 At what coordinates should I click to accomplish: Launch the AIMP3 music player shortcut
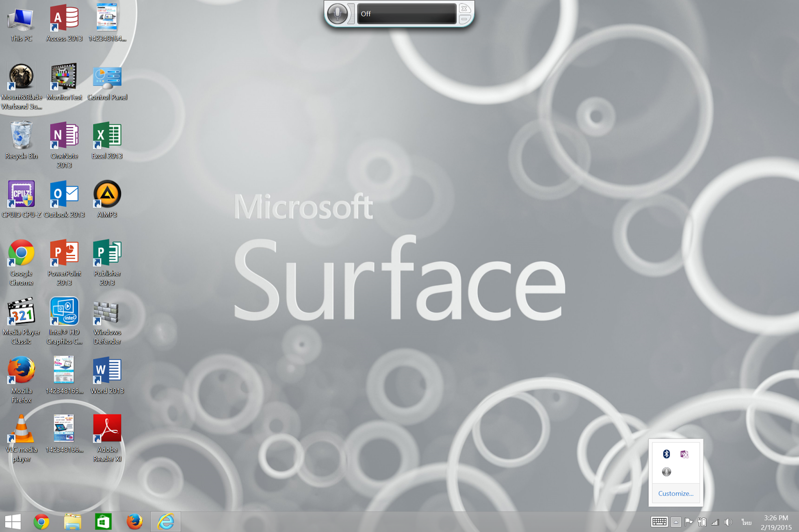(x=107, y=200)
